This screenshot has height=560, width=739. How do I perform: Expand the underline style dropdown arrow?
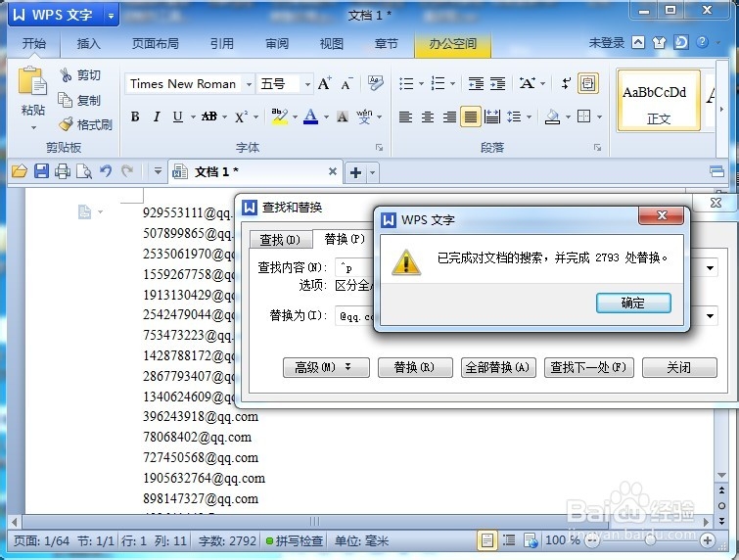[x=193, y=117]
